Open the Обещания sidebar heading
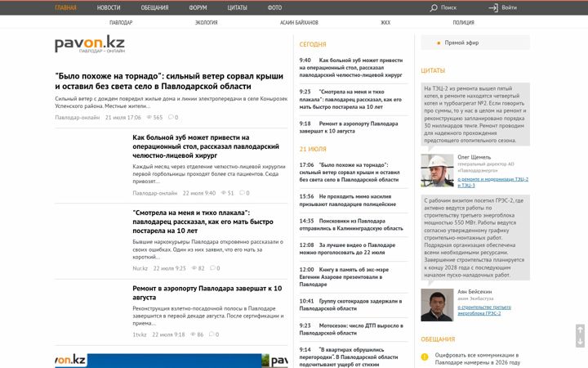Viewport: 588px width, 368px height. coord(438,339)
